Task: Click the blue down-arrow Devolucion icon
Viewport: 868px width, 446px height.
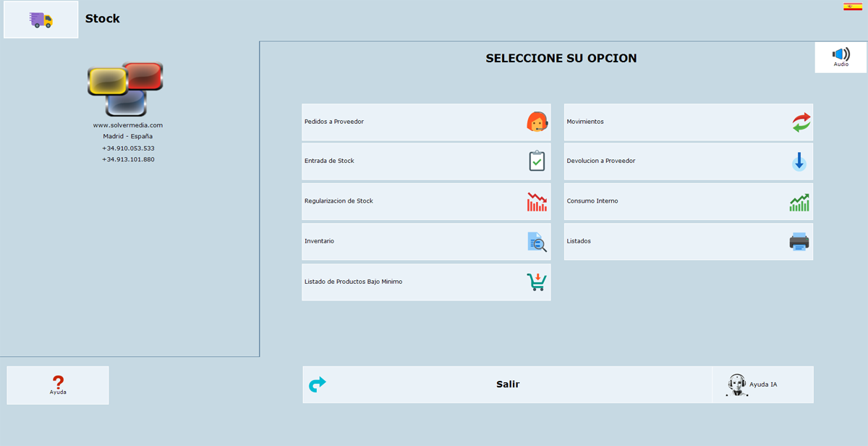Action: tap(799, 161)
